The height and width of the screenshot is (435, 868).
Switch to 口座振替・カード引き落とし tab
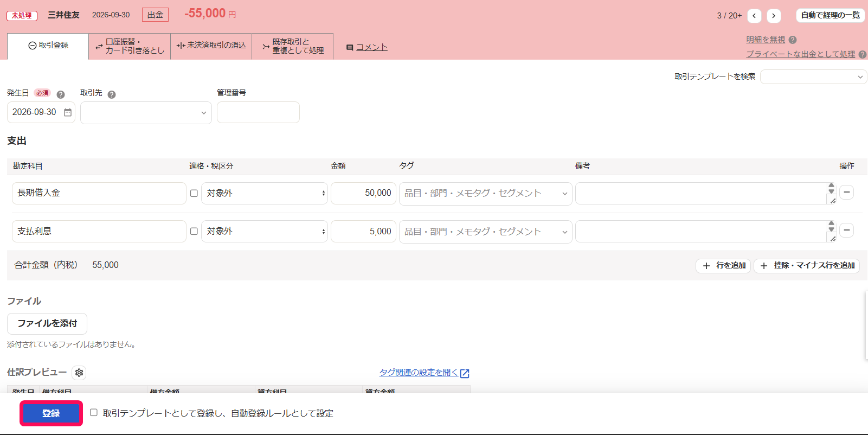130,46
